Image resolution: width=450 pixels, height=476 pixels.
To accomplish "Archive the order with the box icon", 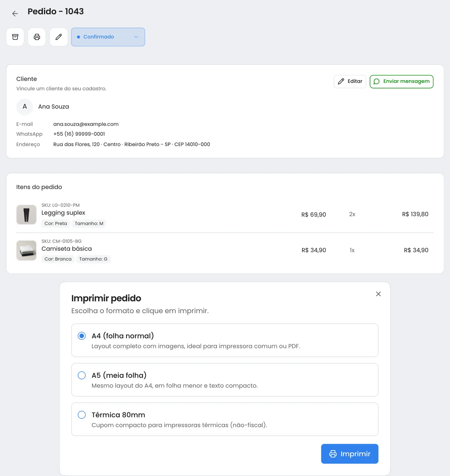I will click(x=15, y=37).
